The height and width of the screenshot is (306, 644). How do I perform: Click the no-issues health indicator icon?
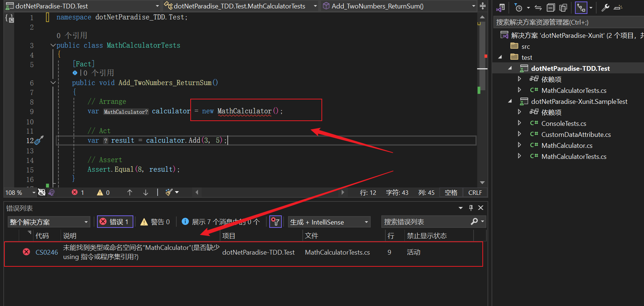[x=42, y=192]
